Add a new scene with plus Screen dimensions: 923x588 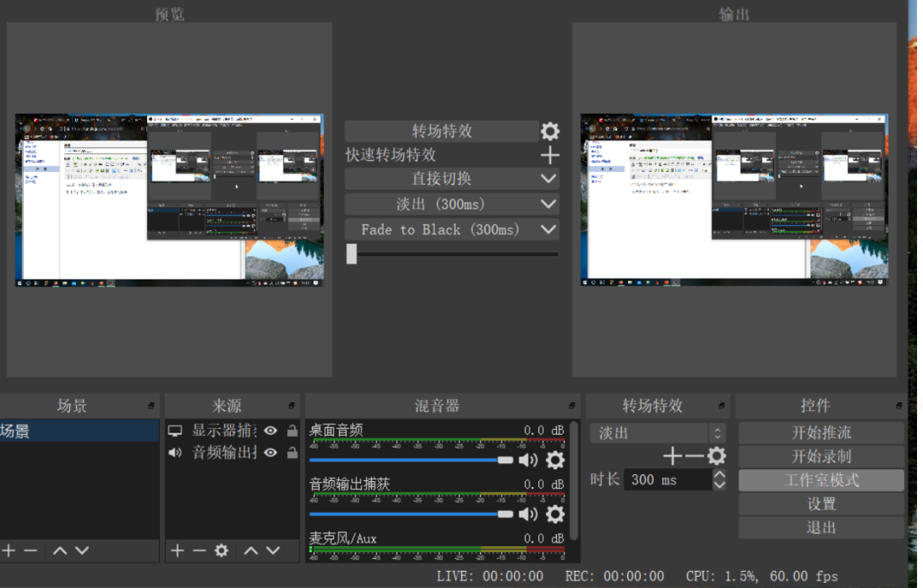click(9, 550)
